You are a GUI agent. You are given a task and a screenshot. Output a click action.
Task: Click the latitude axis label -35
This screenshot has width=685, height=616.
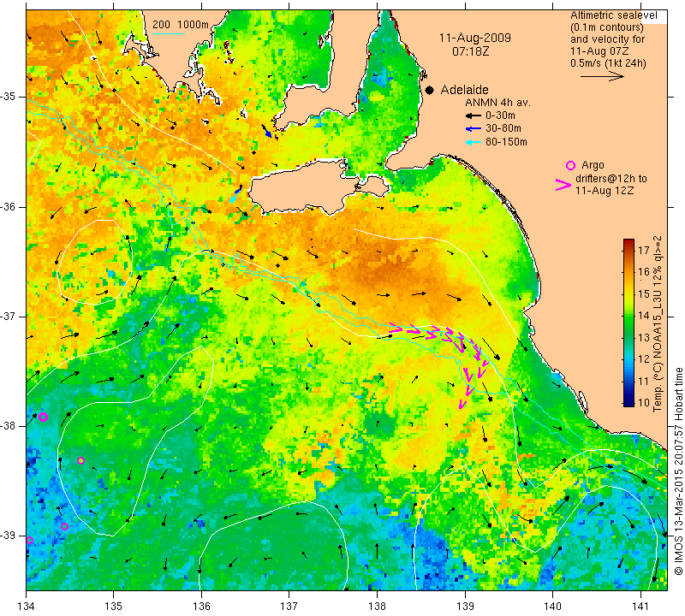[x=8, y=97]
